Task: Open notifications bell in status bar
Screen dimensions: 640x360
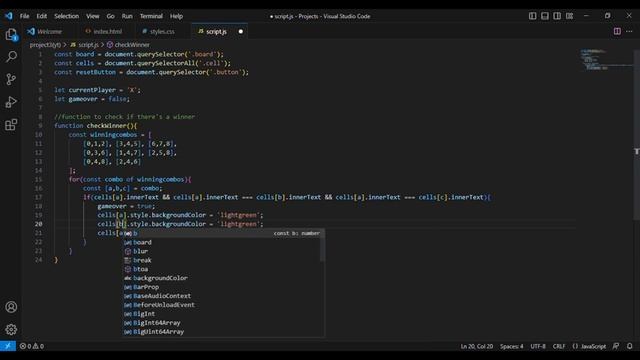Action: click(x=629, y=346)
